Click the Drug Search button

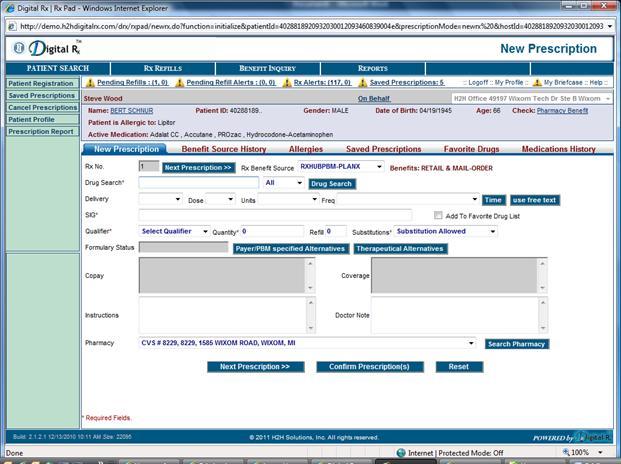tap(331, 184)
